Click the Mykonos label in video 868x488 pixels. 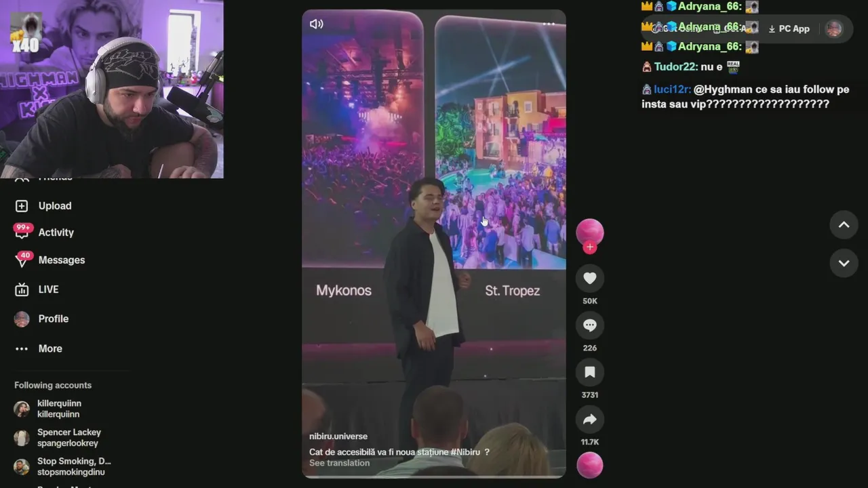tap(344, 291)
